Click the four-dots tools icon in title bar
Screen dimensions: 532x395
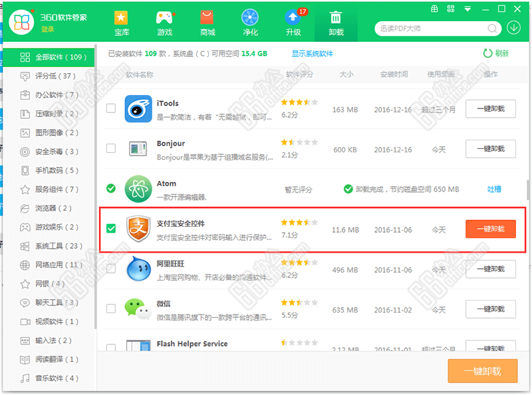[451, 9]
